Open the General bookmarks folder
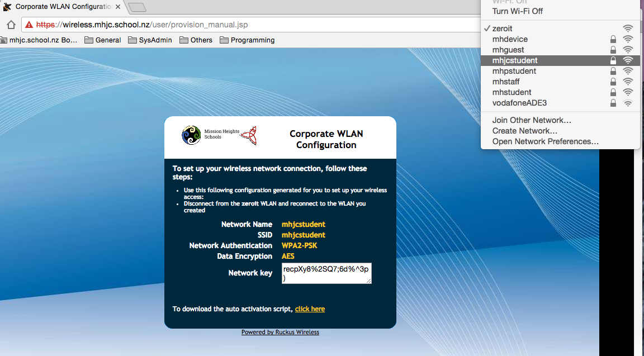Screen dimensions: 644x356 coord(102,40)
